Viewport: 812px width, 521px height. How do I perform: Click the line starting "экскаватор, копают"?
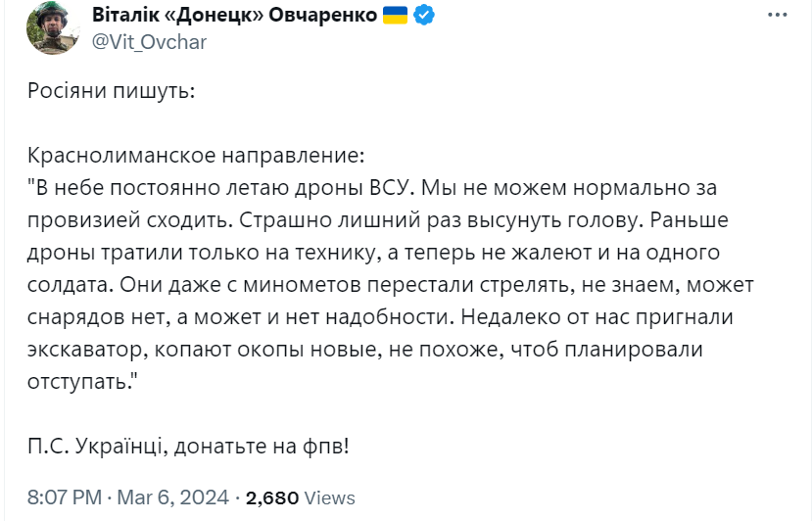(x=365, y=350)
